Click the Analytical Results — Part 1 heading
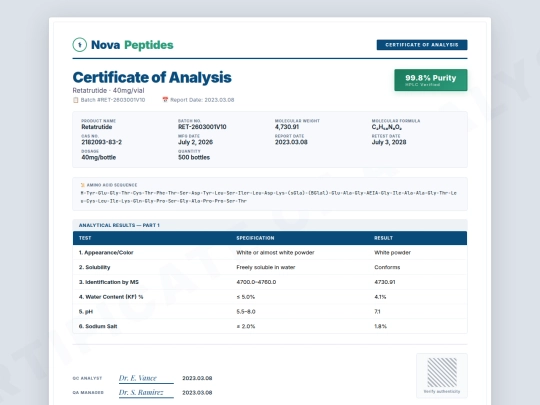 [119, 225]
